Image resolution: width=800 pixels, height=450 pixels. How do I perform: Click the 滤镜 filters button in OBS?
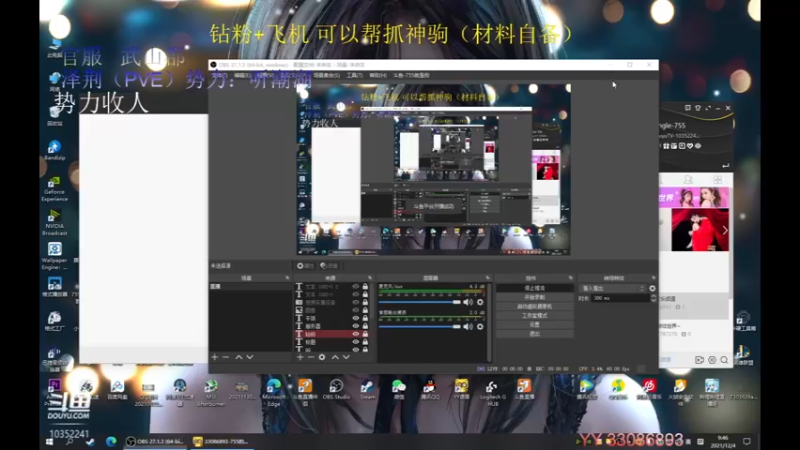[x=329, y=266]
